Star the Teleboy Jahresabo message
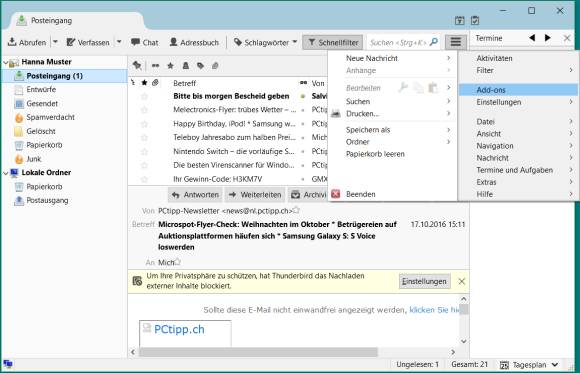580x373 pixels. [x=144, y=138]
